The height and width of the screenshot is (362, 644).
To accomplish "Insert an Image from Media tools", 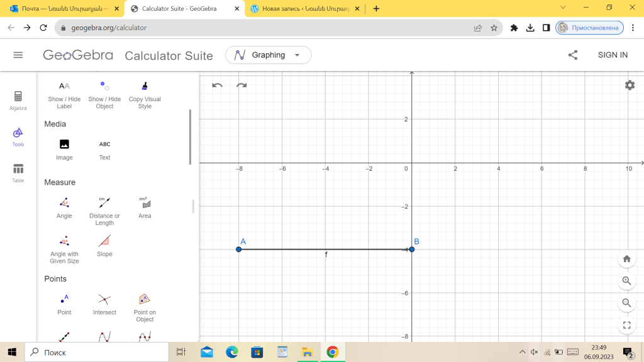I will click(x=64, y=149).
